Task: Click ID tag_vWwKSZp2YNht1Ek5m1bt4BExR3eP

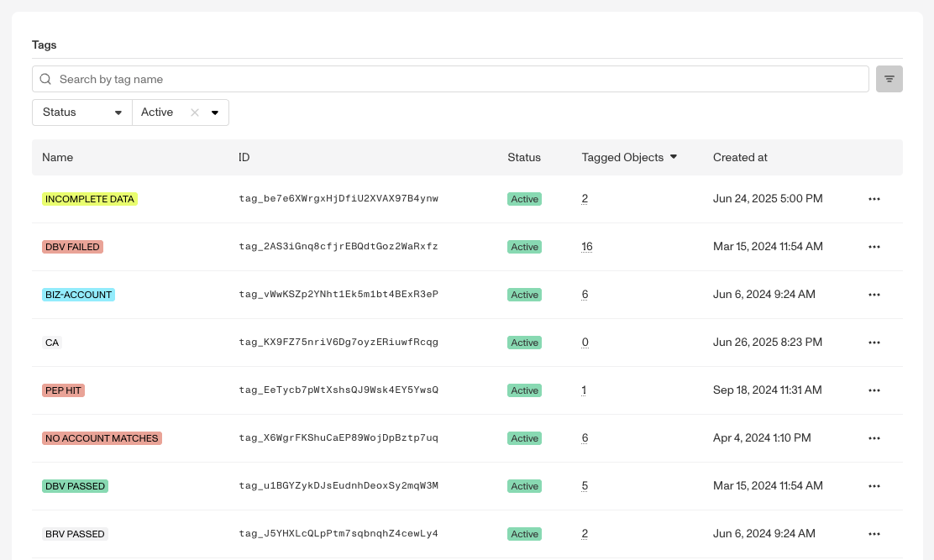Action: pyautogui.click(x=338, y=295)
